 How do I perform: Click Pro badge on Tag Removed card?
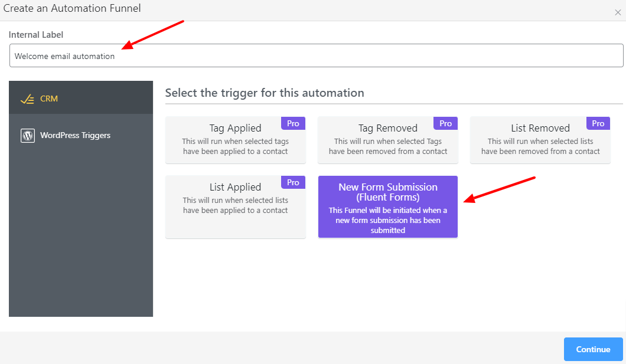445,123
